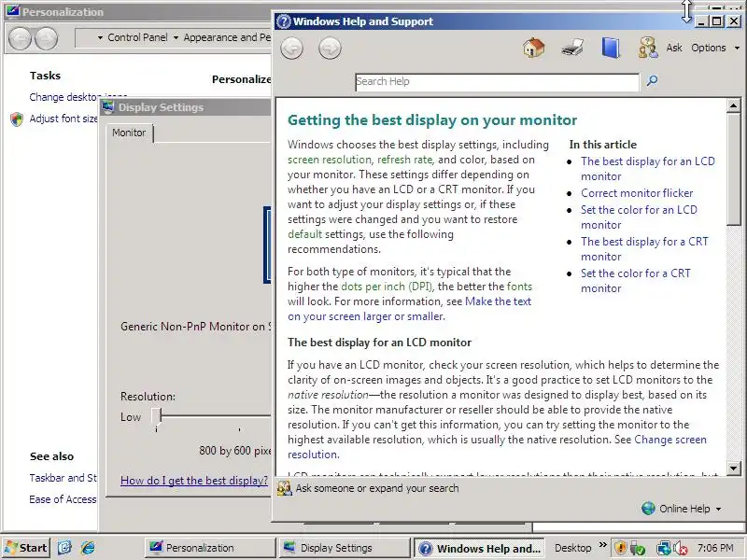Screen dimensions: 747x560
Task: Print the current help article
Action: 572,48
